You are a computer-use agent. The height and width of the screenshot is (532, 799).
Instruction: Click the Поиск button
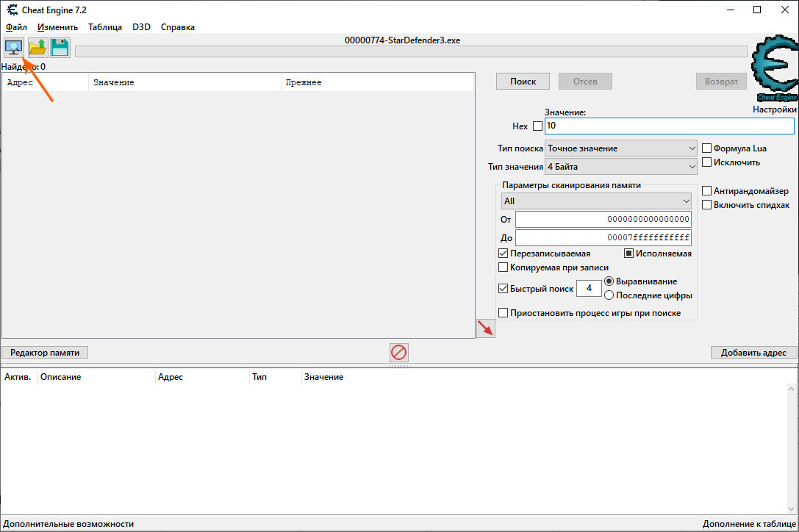point(523,82)
